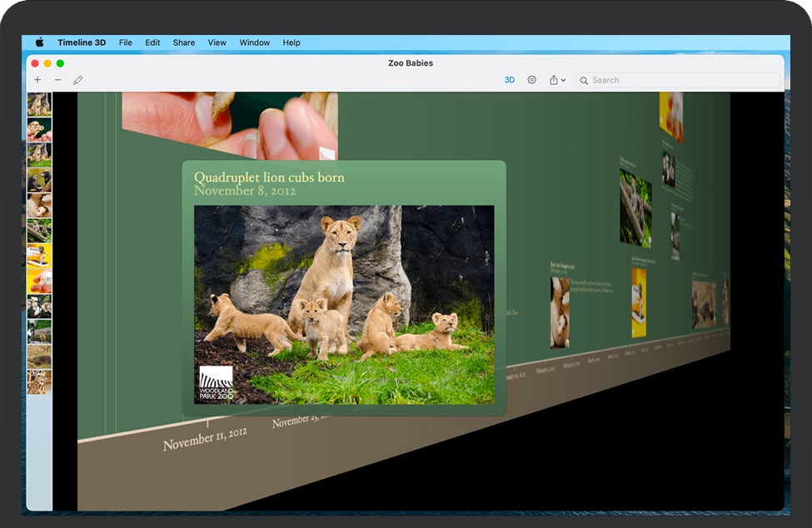Open the Help menu

pyautogui.click(x=291, y=42)
